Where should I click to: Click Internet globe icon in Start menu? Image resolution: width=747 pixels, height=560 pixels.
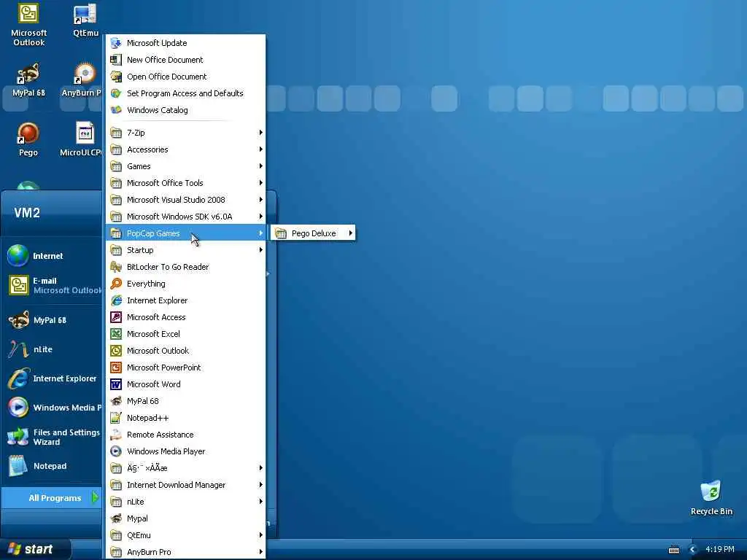[18, 256]
